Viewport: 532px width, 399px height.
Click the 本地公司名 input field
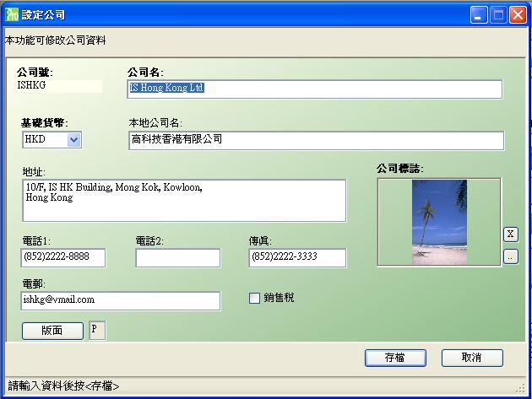click(315, 140)
